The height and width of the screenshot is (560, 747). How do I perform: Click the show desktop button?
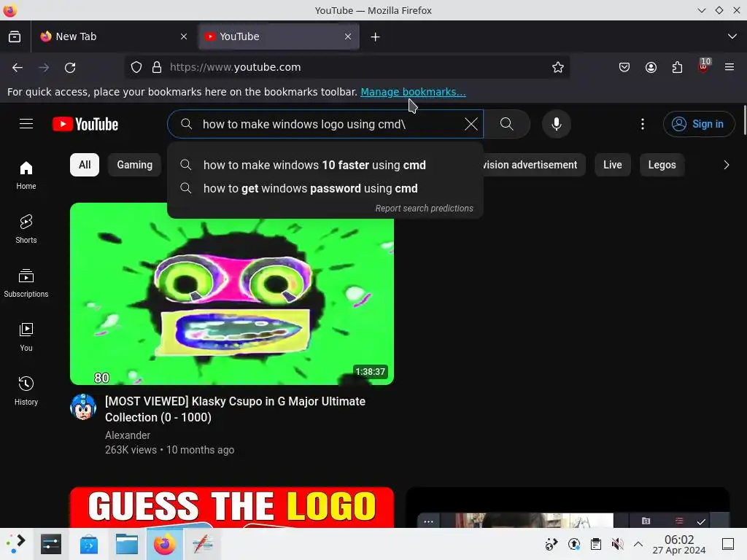pos(727,544)
